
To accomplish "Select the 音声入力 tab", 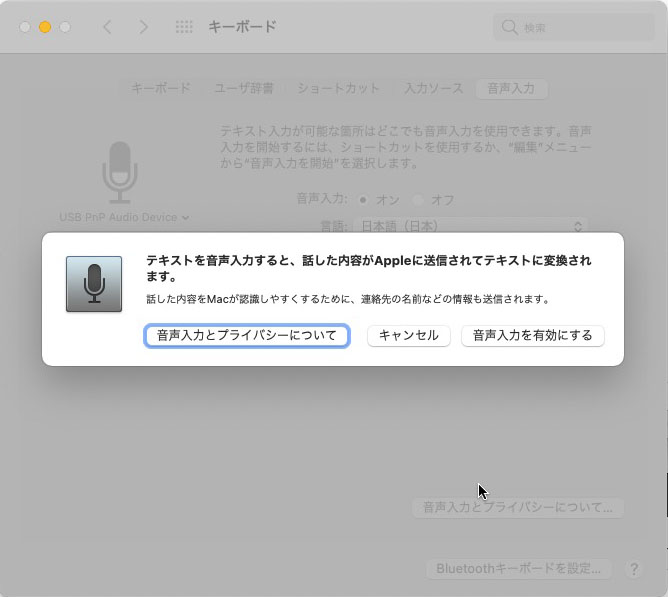I will pos(511,89).
